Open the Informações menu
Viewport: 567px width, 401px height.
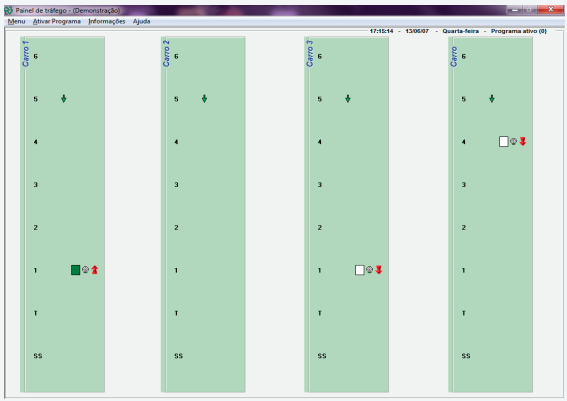pos(107,21)
